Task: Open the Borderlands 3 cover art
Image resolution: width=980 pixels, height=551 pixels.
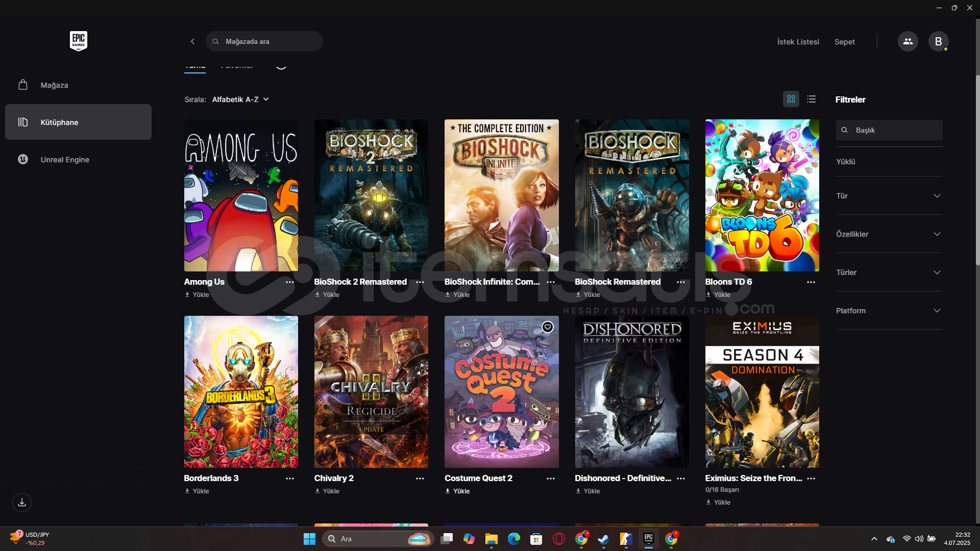Action: tap(241, 392)
